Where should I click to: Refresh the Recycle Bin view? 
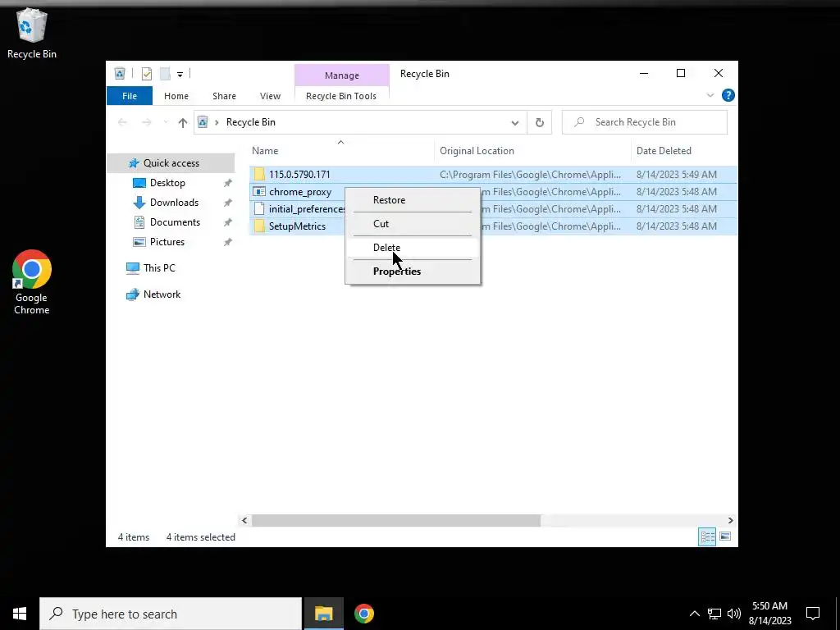click(x=540, y=123)
